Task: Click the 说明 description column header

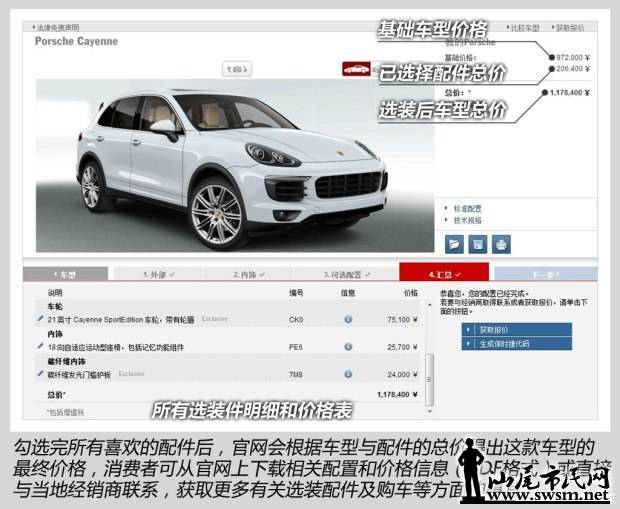Action: (55, 293)
